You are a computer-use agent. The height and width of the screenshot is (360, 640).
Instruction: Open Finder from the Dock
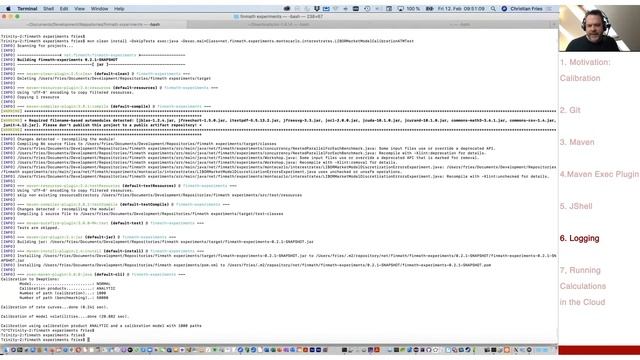pyautogui.click(x=6, y=350)
